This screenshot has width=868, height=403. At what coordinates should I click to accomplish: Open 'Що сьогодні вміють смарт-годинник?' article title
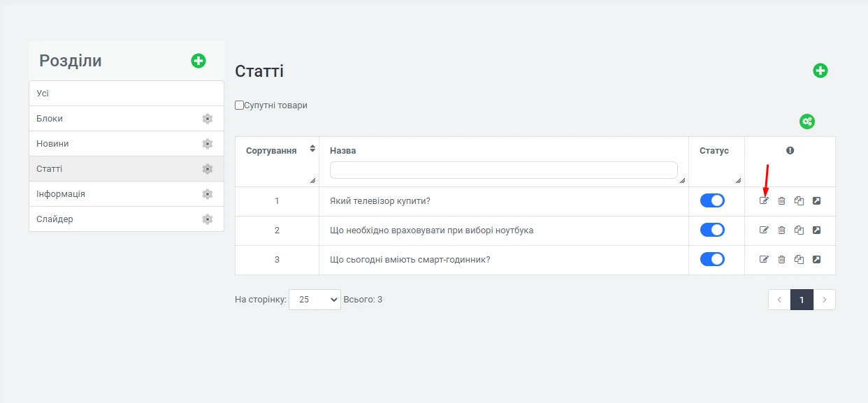point(410,260)
